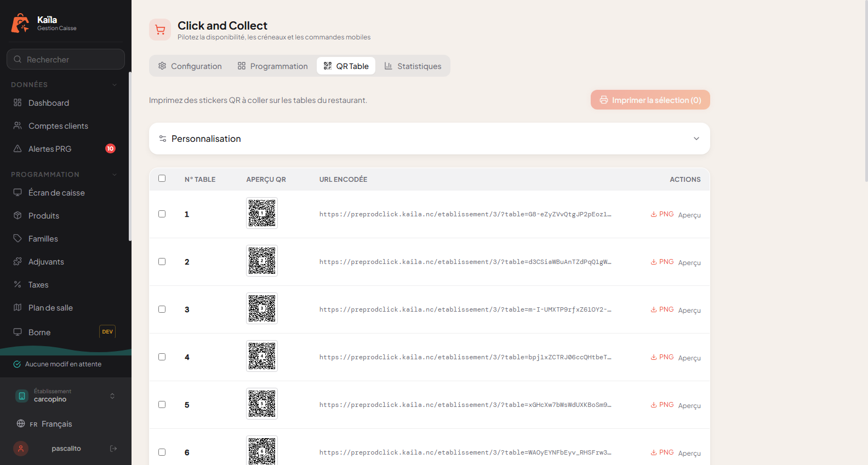Click the pascalito user avatar
The height and width of the screenshot is (465, 868).
[x=21, y=449]
